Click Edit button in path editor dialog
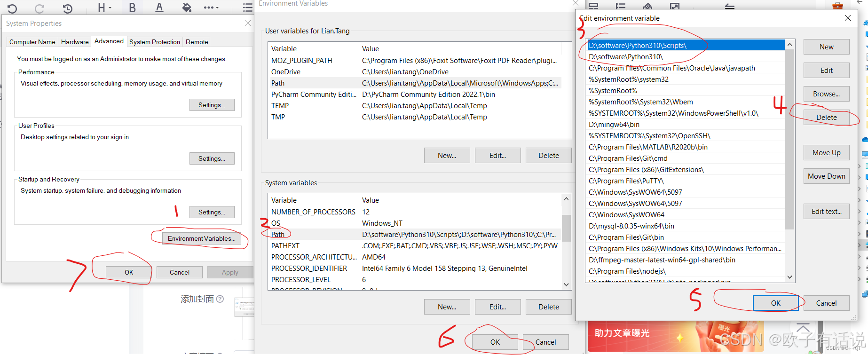868x355 pixels. click(827, 71)
